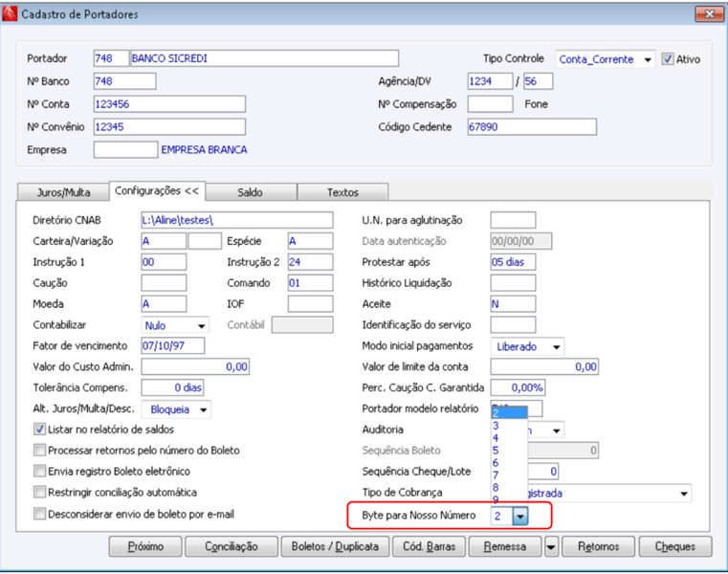
Task: Open the Auditoria dropdown arrow
Action: pyautogui.click(x=556, y=430)
